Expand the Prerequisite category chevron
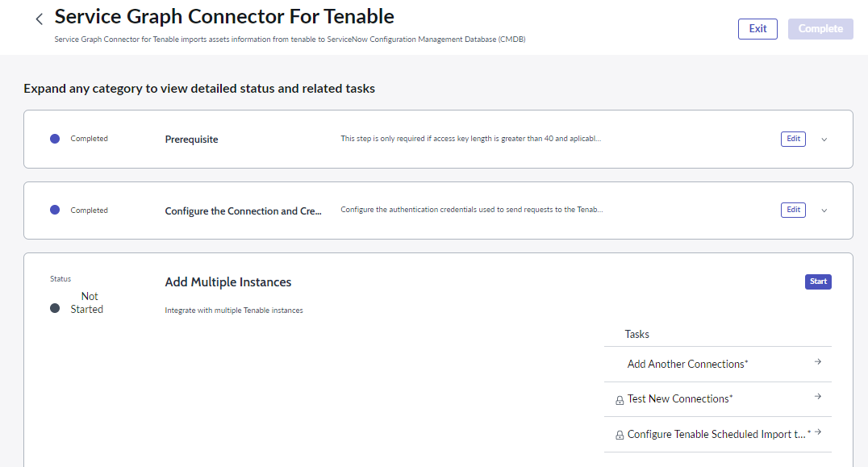This screenshot has height=467, width=868. coord(824,140)
